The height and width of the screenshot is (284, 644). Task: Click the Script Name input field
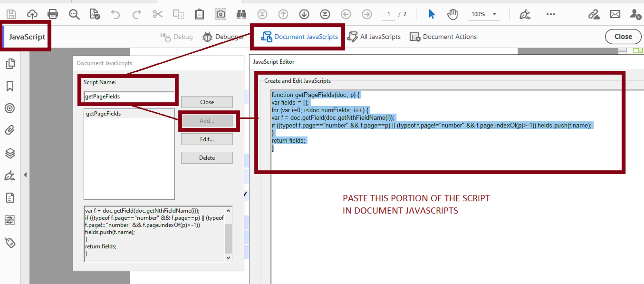pyautogui.click(x=129, y=97)
